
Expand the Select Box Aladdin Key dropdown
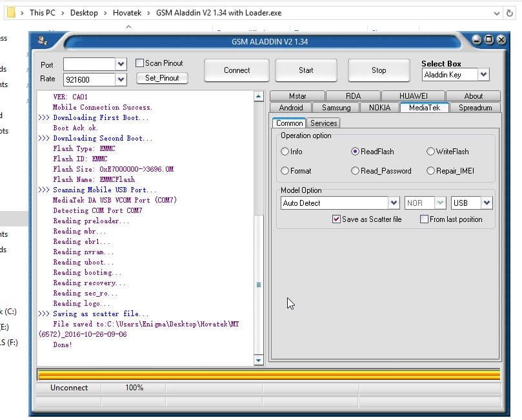484,74
